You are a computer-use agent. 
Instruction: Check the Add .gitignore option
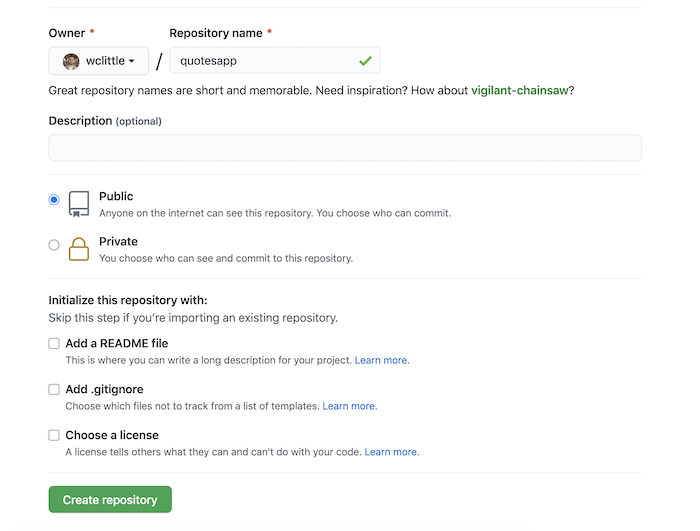point(54,390)
